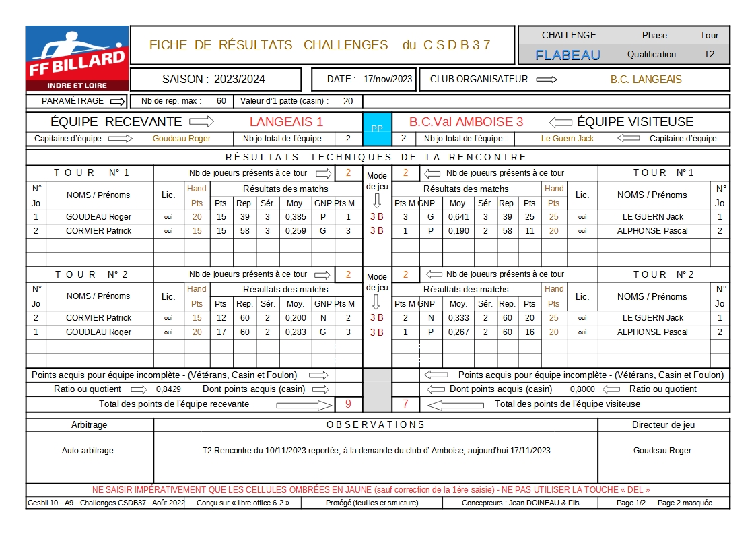Image resolution: width=756 pixels, height=535 pixels.
Task: Click the Tour 2 home-side players-present arrow
Action: (x=322, y=275)
